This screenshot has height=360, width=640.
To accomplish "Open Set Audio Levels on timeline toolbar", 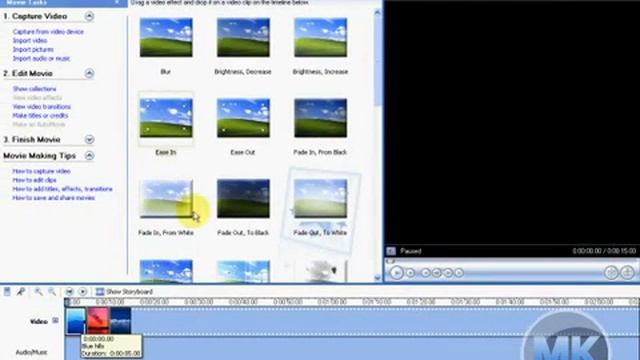I will (7, 291).
